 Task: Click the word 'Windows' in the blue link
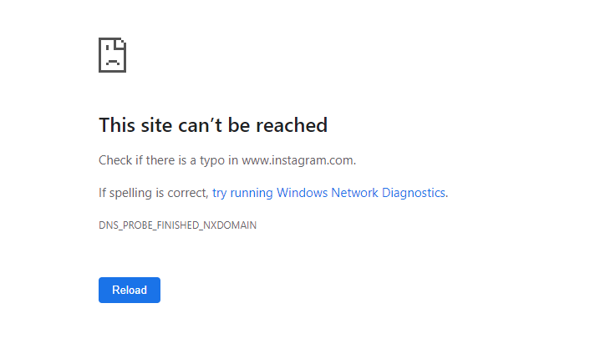302,193
